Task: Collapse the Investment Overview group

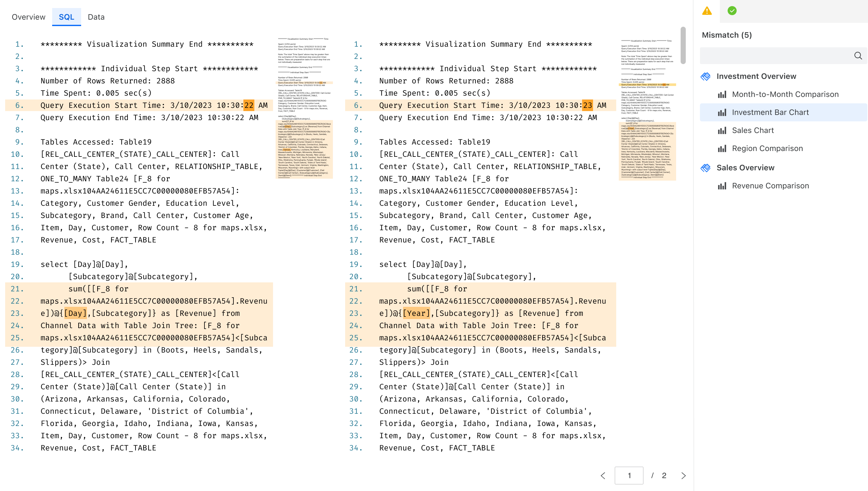Action: click(x=756, y=77)
